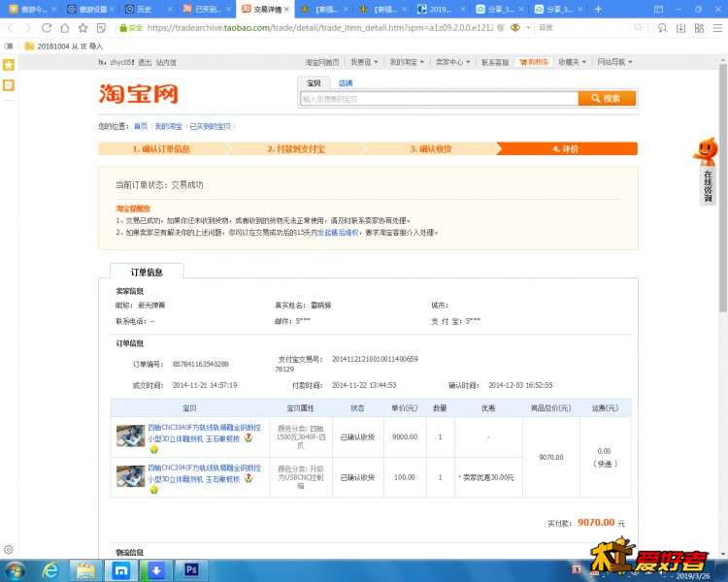Open the favorites star in the left sidebar
The width and height of the screenshot is (728, 582).
9,65
